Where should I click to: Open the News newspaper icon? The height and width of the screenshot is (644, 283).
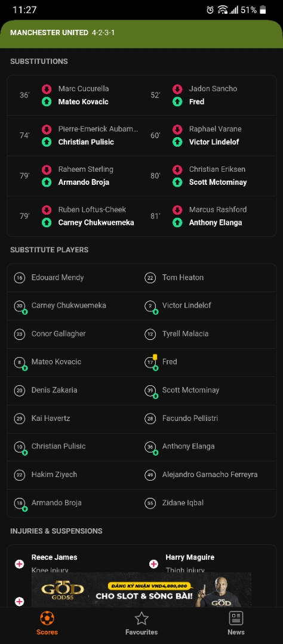236,618
